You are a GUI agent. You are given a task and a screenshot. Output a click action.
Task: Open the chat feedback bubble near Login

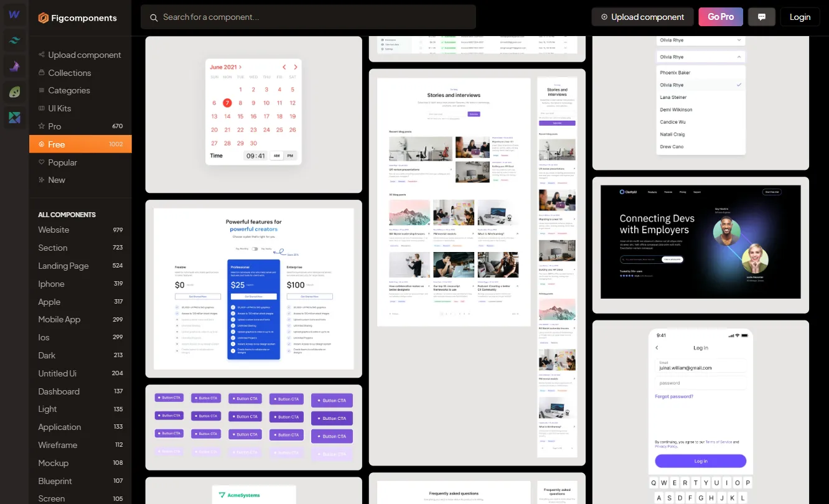pyautogui.click(x=761, y=17)
